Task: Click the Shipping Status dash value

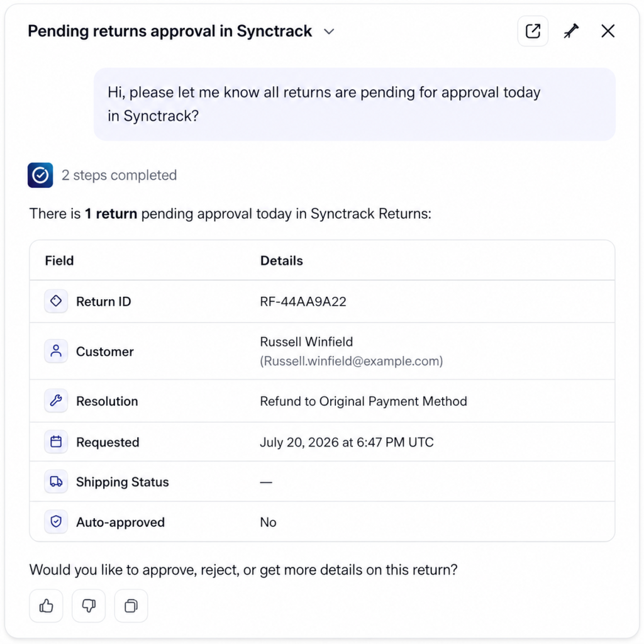Action: (266, 482)
